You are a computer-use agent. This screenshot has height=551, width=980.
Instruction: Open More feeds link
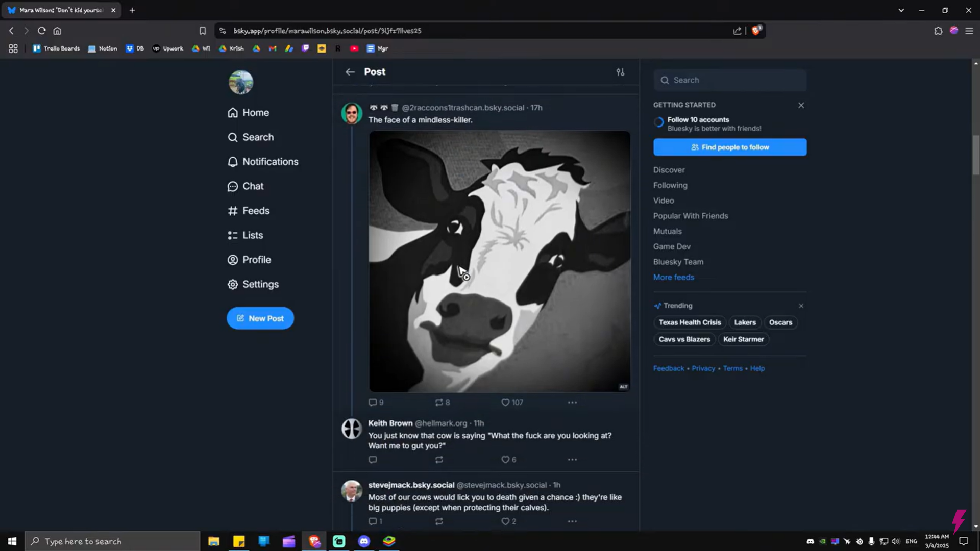click(674, 277)
